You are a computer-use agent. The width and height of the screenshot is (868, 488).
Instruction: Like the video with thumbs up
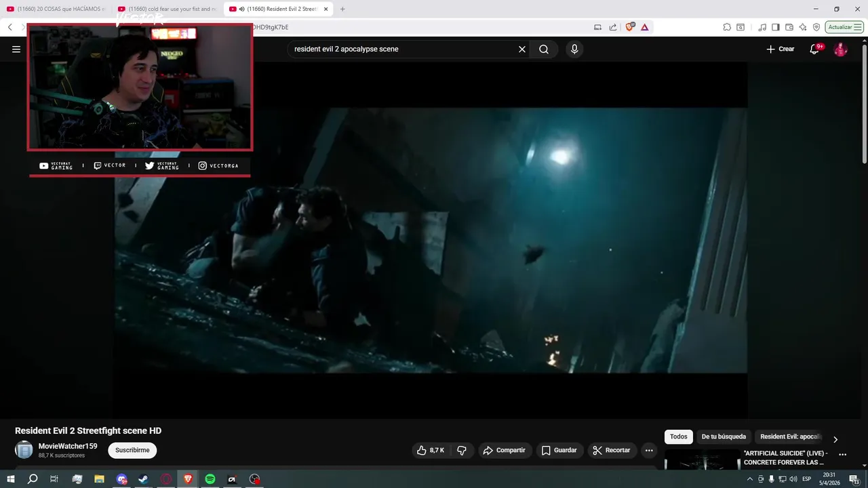[431, 450]
